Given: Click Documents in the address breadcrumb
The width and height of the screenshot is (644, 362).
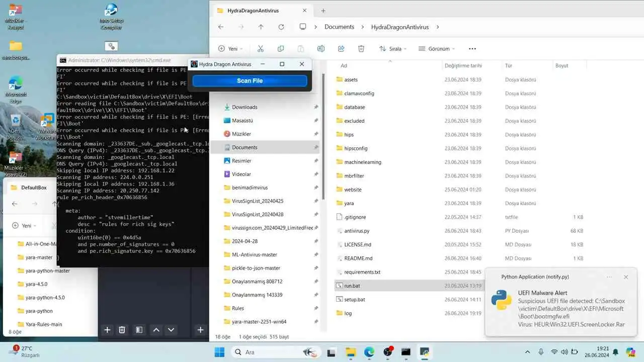Looking at the screenshot, I should pyautogui.click(x=339, y=27).
